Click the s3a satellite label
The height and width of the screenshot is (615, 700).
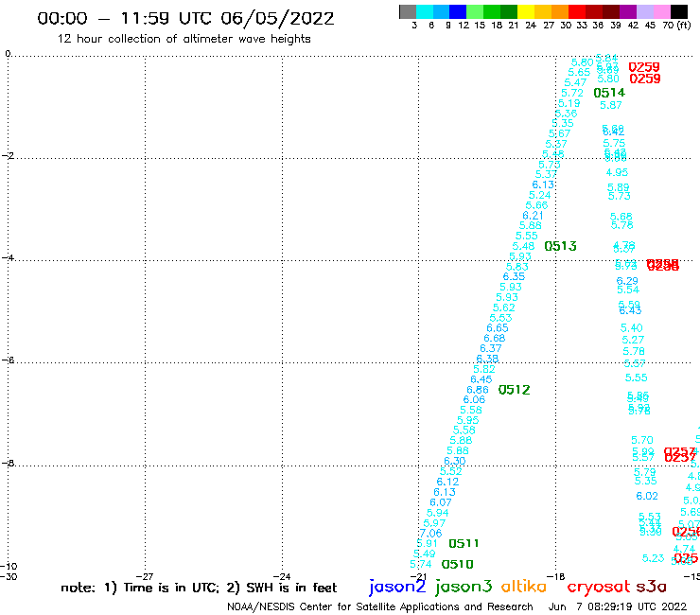point(651,587)
